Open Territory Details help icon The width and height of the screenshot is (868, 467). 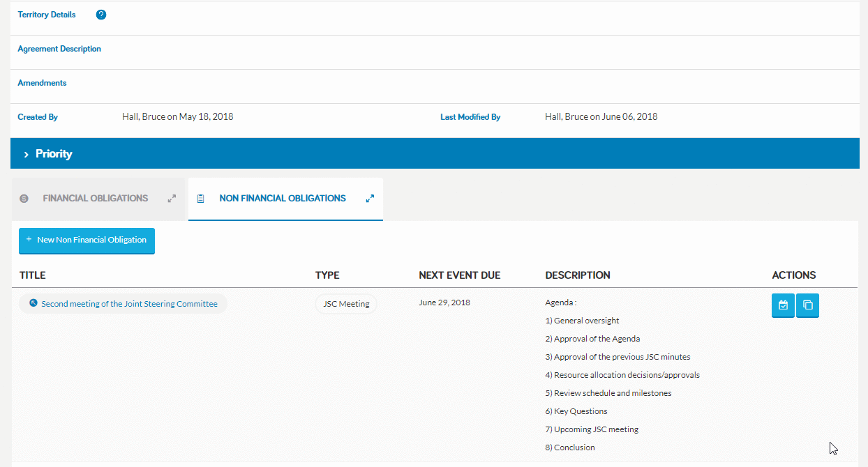coord(101,15)
